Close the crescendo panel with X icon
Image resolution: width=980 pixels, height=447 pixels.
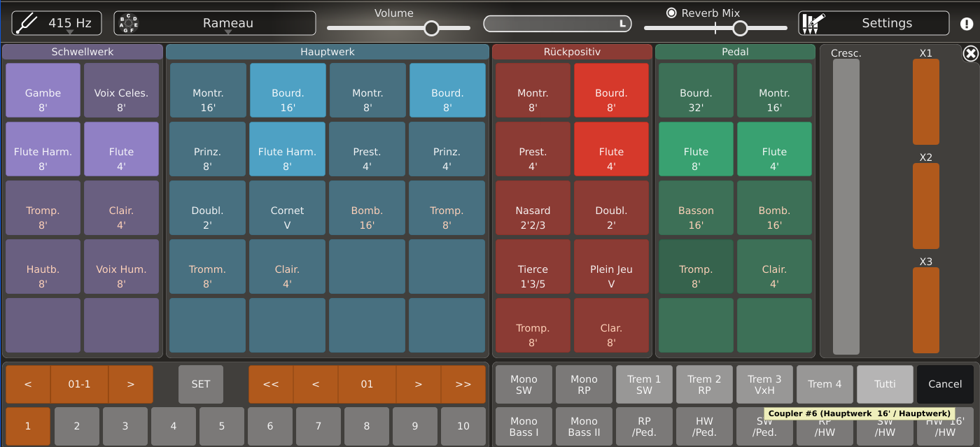tap(970, 54)
